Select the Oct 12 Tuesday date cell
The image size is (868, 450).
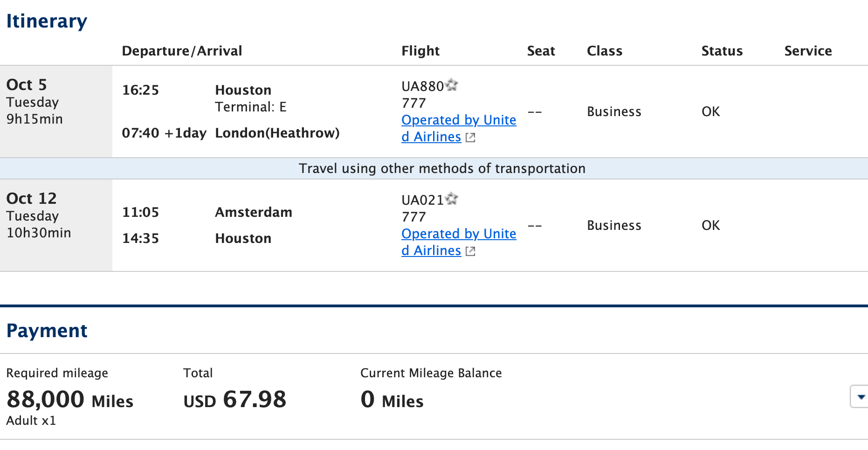tap(56, 225)
